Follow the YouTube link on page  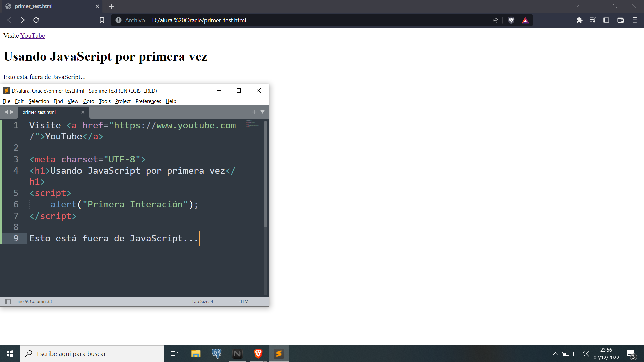[33, 36]
